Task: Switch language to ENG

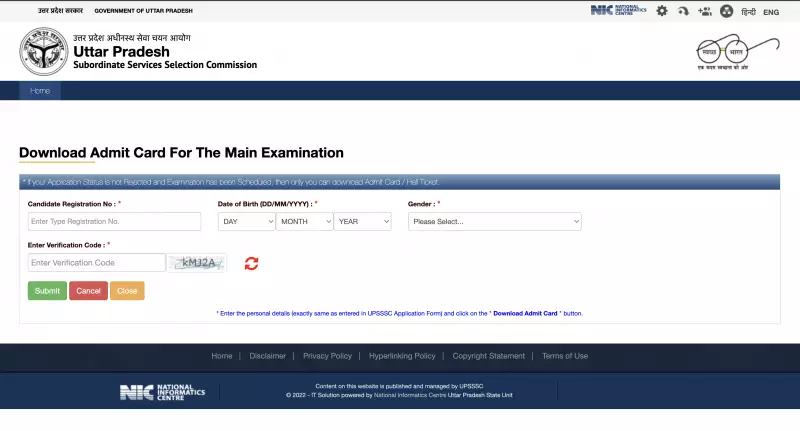Action: pyautogui.click(x=771, y=12)
